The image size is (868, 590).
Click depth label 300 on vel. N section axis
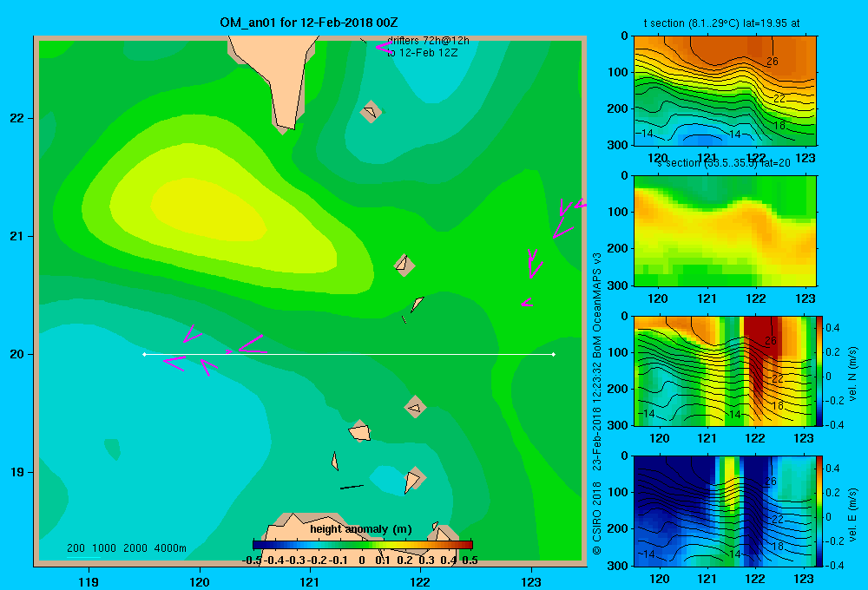[x=617, y=425]
